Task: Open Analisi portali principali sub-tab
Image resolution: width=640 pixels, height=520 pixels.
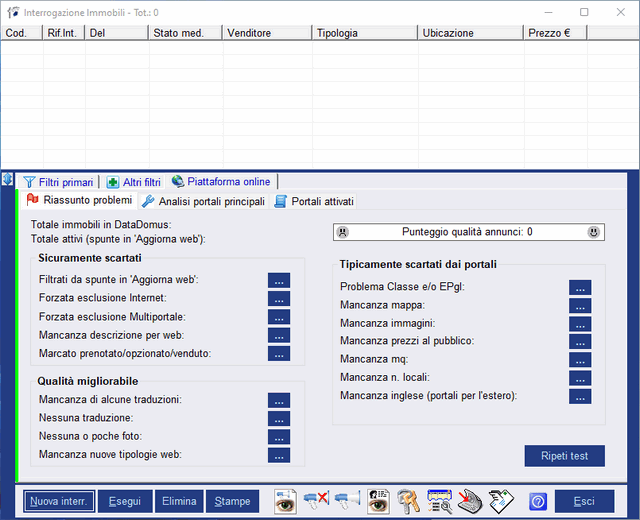Action: 203,202
